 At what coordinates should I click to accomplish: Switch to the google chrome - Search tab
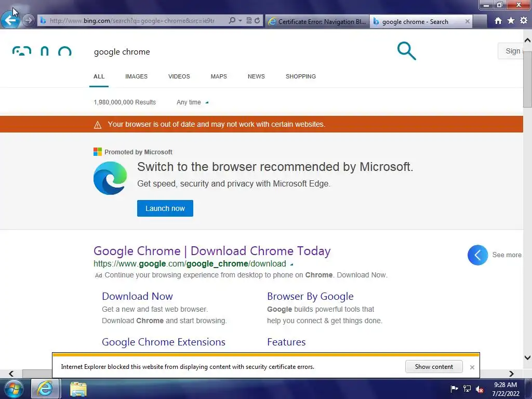pos(415,21)
